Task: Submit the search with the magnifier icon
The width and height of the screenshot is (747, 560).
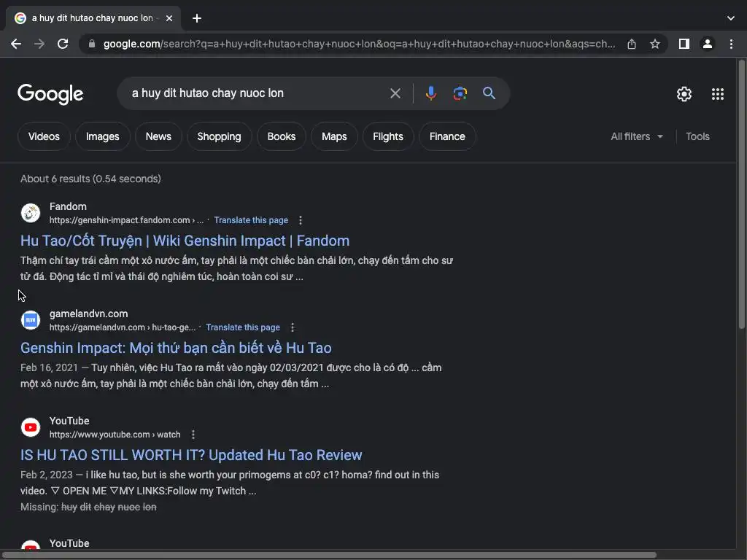Action: tap(489, 93)
